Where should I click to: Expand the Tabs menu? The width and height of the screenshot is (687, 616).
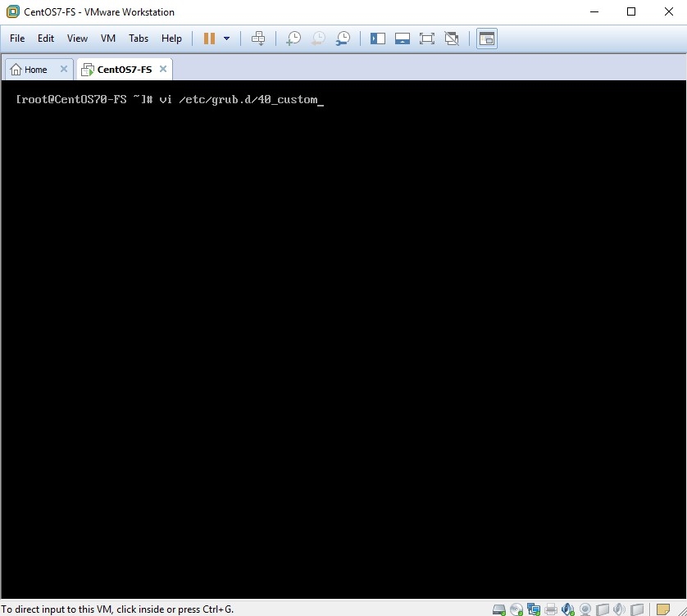click(x=139, y=38)
